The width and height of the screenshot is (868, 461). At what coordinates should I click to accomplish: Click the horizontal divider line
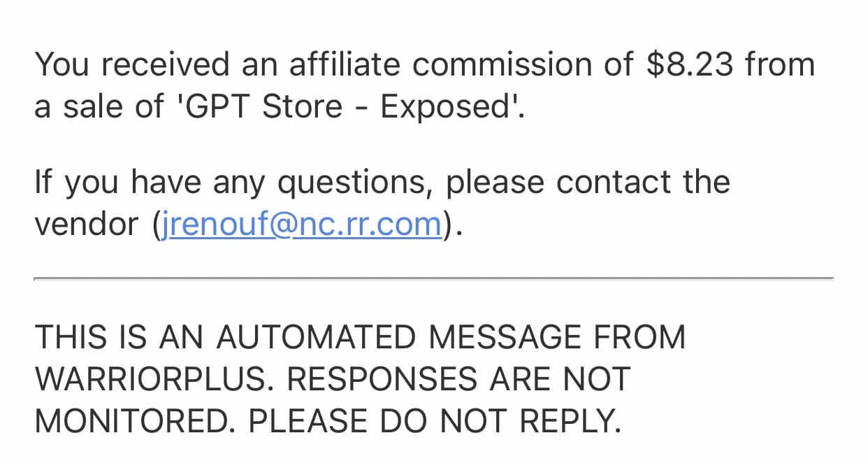[433, 278]
